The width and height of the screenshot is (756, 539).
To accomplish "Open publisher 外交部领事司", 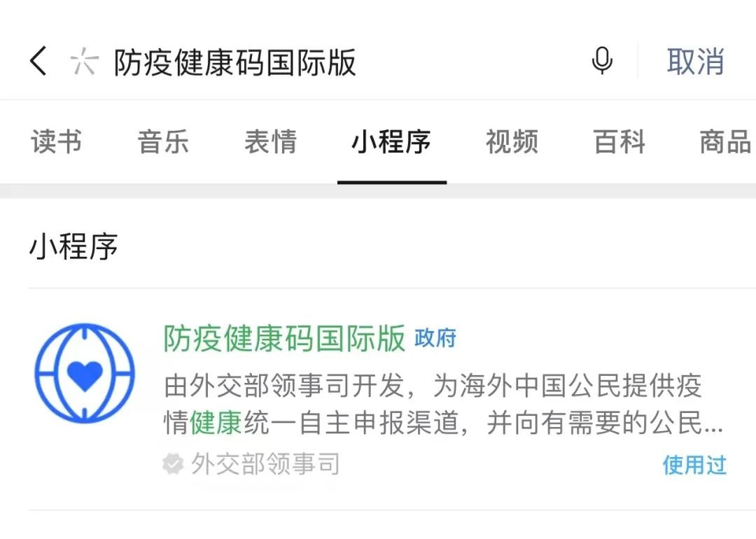I will click(265, 464).
